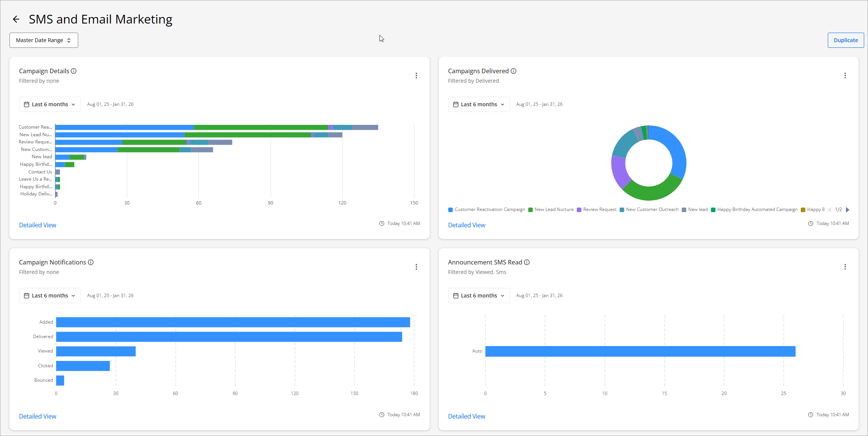This screenshot has height=436, width=868.
Task: Click Campaigns Delivered info icon
Action: (x=514, y=71)
